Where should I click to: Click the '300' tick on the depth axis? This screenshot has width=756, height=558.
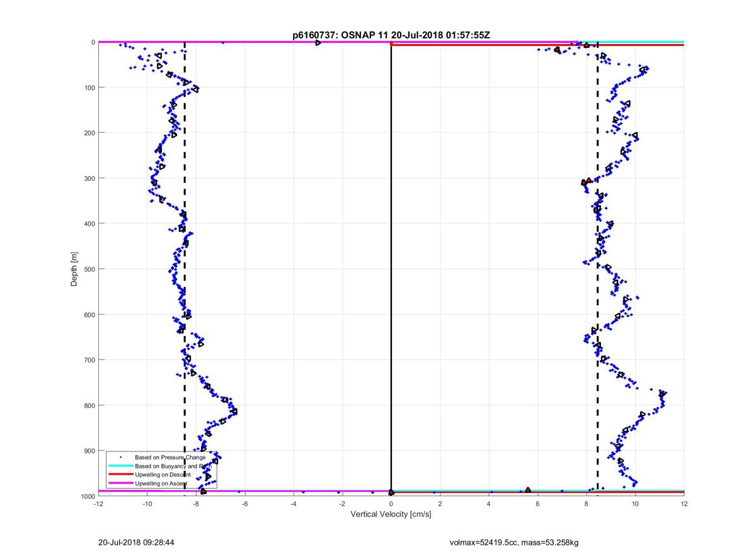[89, 178]
